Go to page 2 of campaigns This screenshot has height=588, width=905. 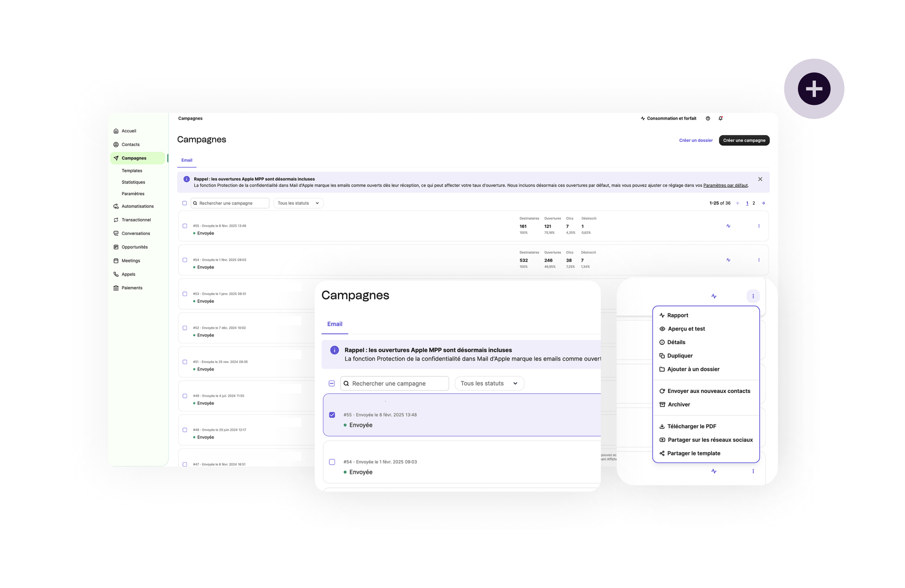click(x=753, y=203)
